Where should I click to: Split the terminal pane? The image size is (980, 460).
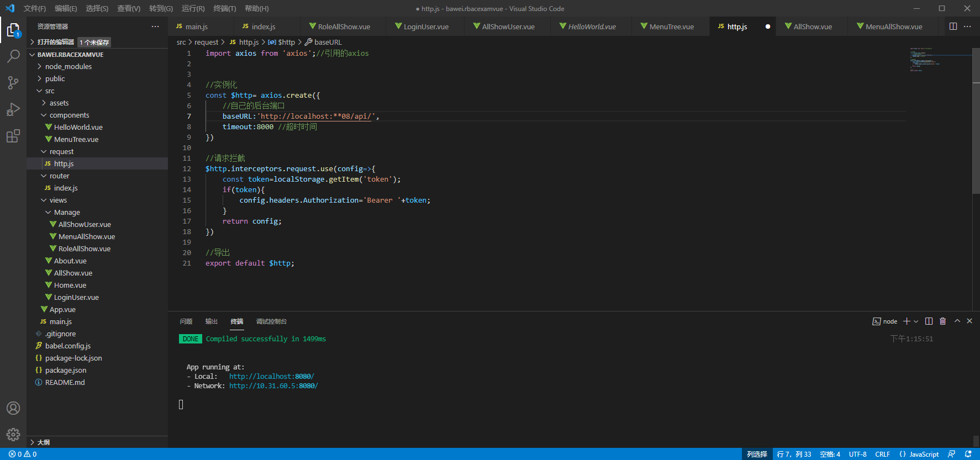929,321
